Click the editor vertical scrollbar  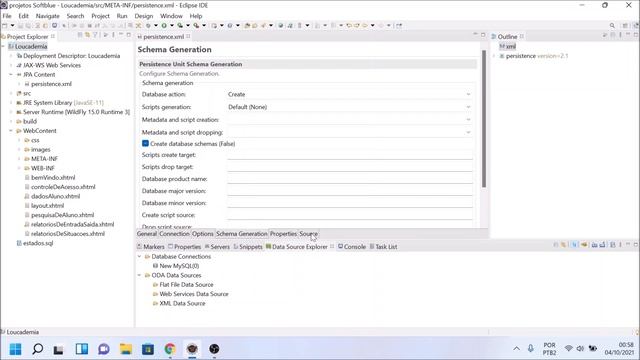click(484, 118)
